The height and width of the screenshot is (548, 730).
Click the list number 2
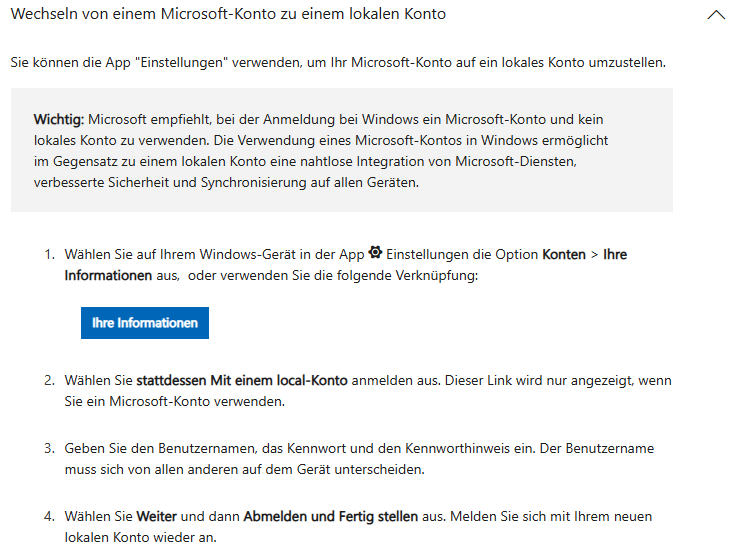pos(48,381)
